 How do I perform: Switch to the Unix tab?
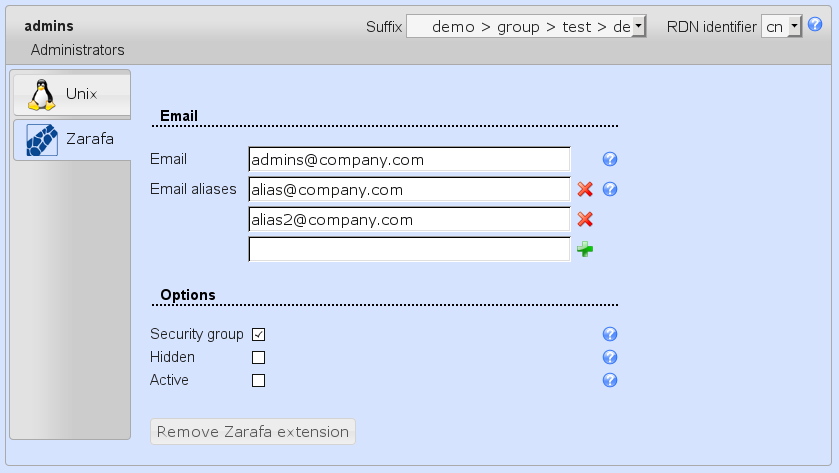pyautogui.click(x=70, y=94)
